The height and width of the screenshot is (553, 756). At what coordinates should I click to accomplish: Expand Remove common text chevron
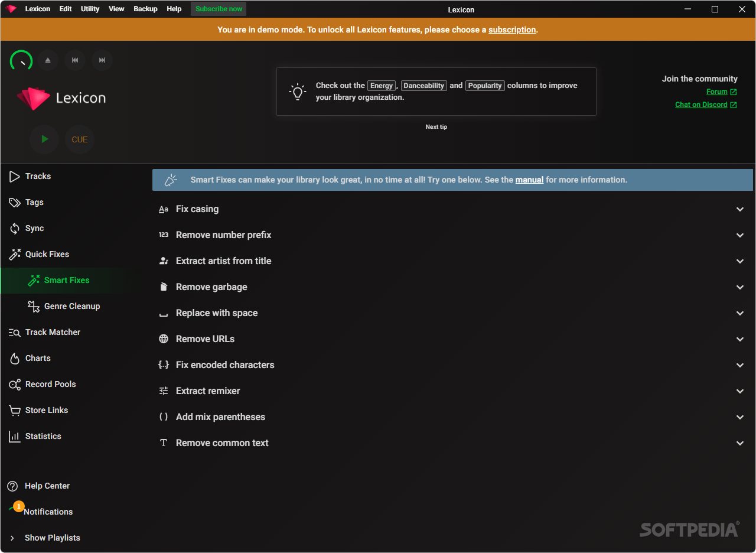point(740,443)
